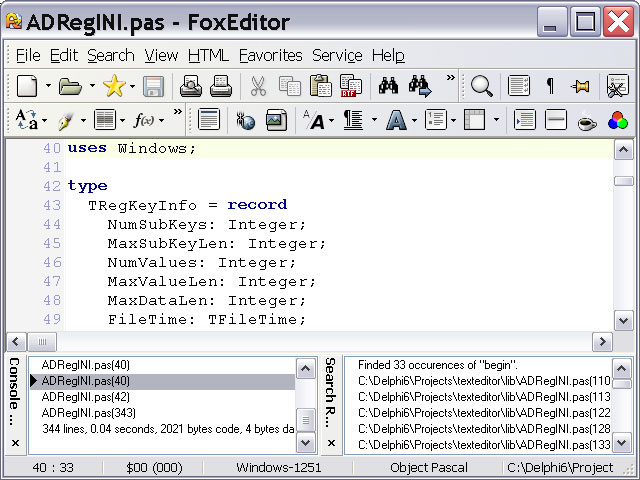640x480 pixels.
Task: Copy selection using the copy icon
Action: pyautogui.click(x=289, y=86)
